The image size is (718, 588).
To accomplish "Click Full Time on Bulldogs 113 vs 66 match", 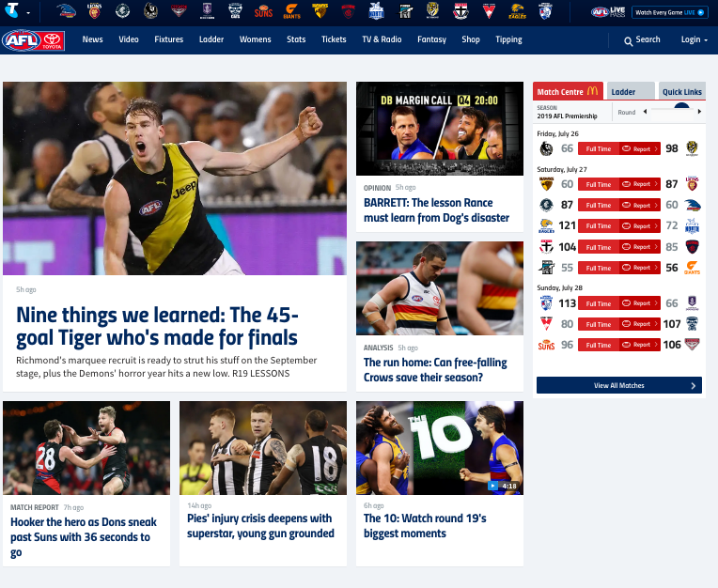I will [599, 303].
